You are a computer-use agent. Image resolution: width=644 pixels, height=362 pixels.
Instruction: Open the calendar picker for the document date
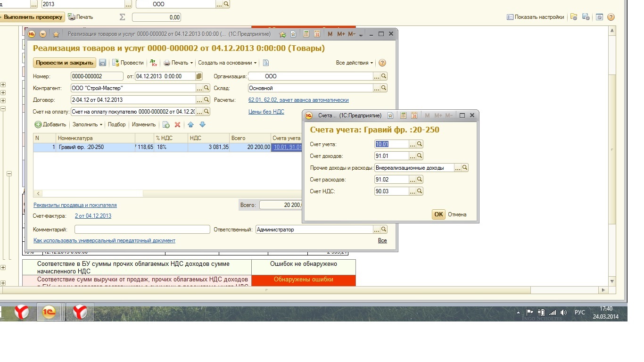coord(199,76)
